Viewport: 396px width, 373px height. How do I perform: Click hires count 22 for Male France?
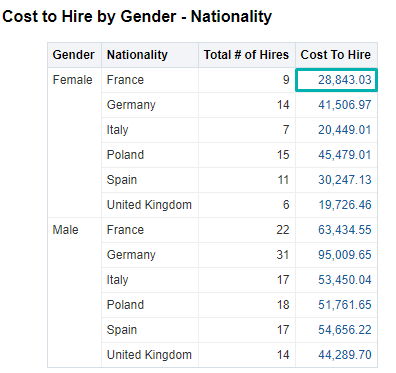283,230
